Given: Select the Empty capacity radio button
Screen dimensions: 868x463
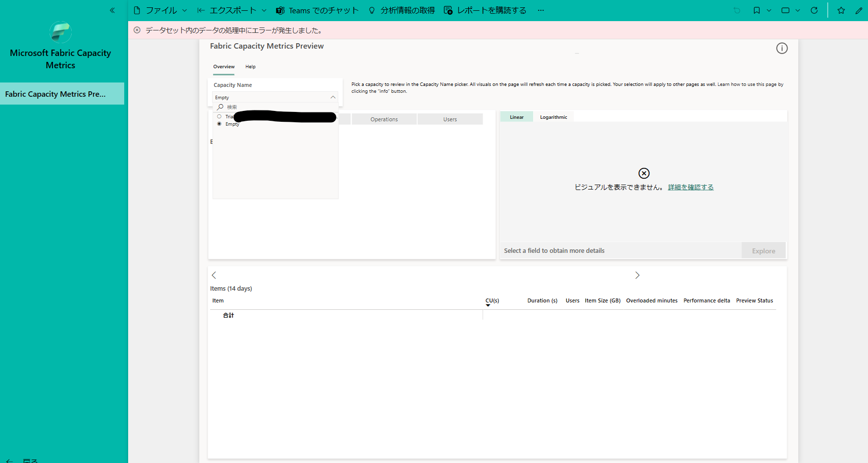Looking at the screenshot, I should click(x=219, y=124).
